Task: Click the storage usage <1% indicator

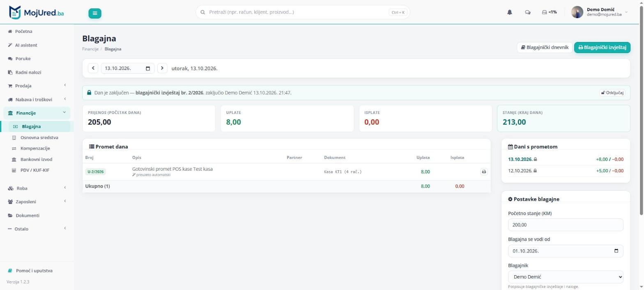Action: click(x=549, y=12)
